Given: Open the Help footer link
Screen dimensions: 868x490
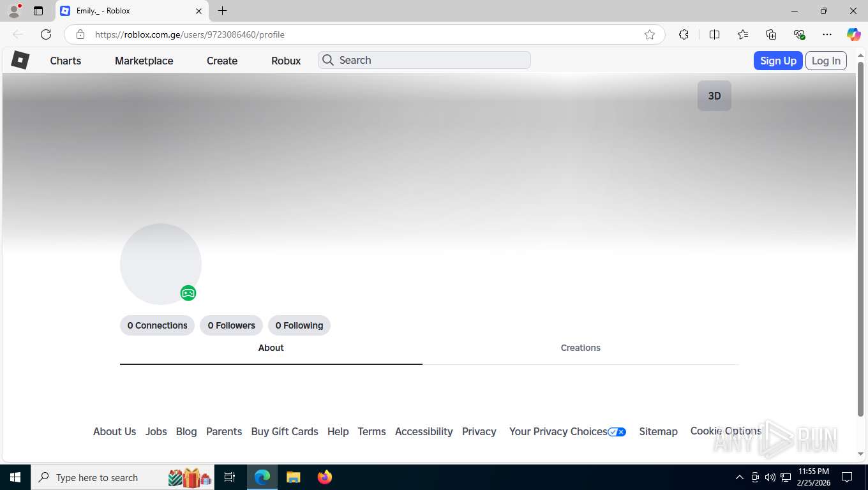Looking at the screenshot, I should 338,432.
